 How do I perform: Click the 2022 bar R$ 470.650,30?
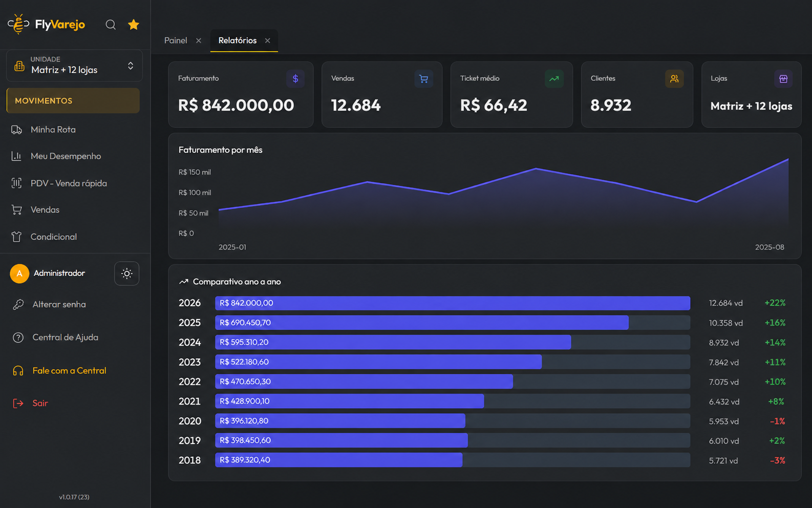click(x=364, y=382)
